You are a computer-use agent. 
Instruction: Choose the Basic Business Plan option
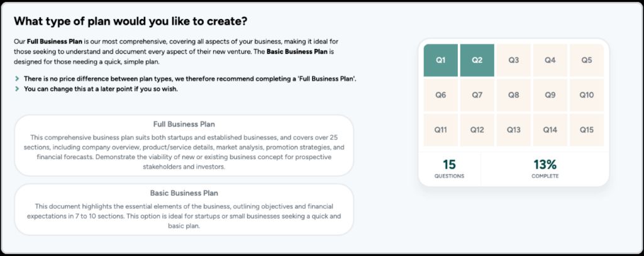pos(184,209)
